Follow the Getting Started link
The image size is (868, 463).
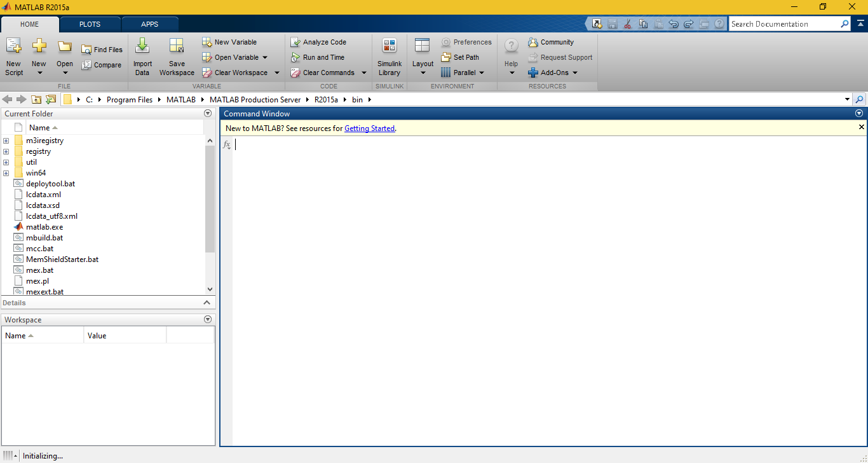(x=369, y=128)
